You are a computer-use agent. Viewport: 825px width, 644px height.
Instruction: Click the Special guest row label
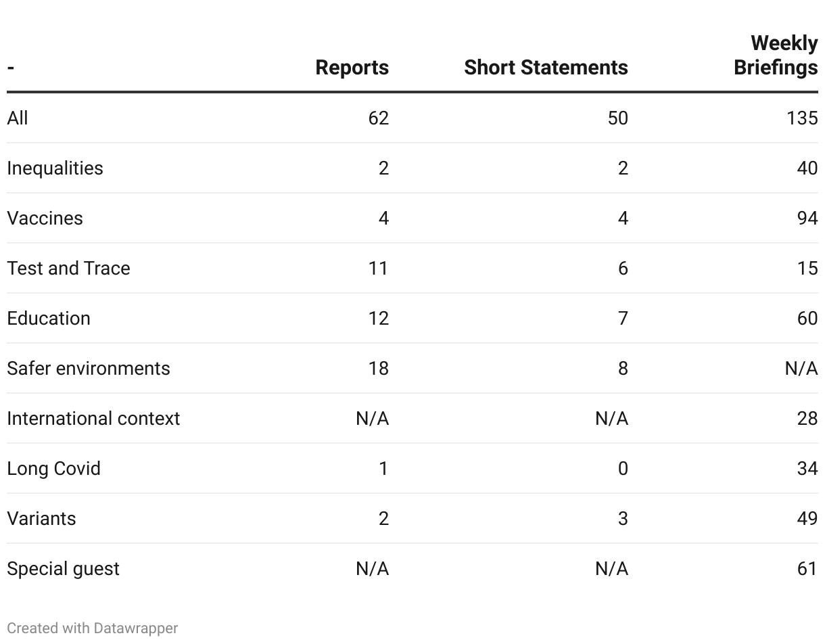coord(63,569)
